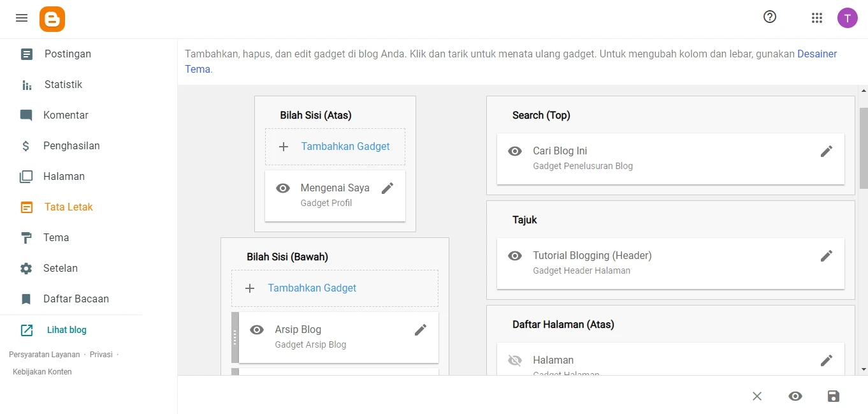Toggle visibility of Tutorial Blogging header gadget
868x414 pixels.
click(x=515, y=256)
